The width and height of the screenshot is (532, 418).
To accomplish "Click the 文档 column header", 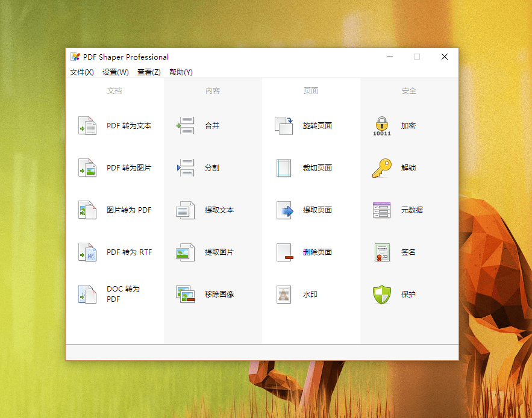I will 114,90.
